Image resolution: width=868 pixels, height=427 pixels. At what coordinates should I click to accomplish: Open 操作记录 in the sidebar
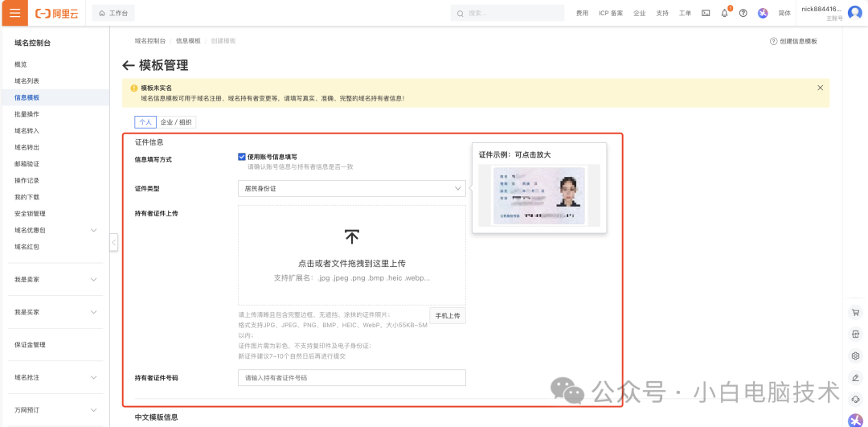(27, 181)
